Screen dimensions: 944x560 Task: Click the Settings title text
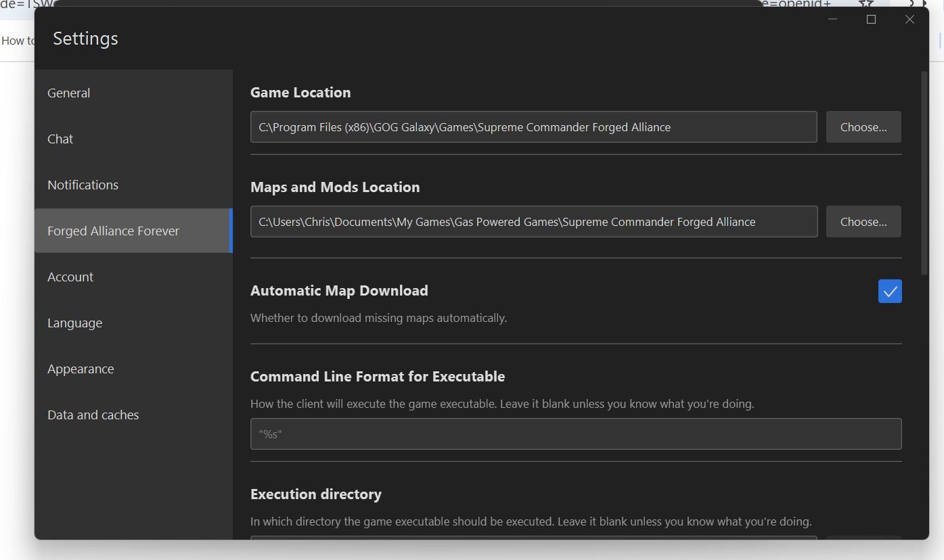(85, 39)
